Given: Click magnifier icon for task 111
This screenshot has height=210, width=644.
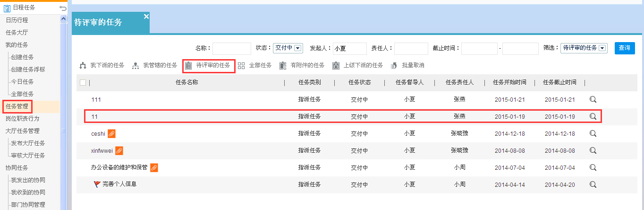Looking at the screenshot, I should pos(593,99).
